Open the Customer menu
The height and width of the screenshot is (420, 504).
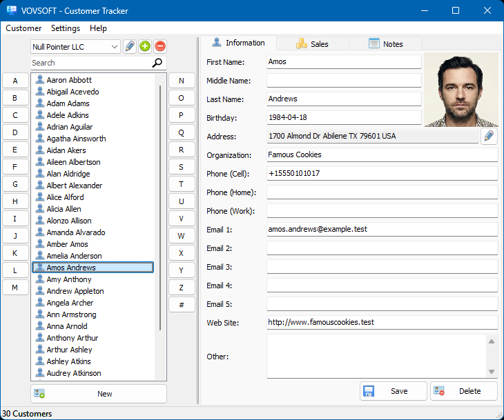23,28
